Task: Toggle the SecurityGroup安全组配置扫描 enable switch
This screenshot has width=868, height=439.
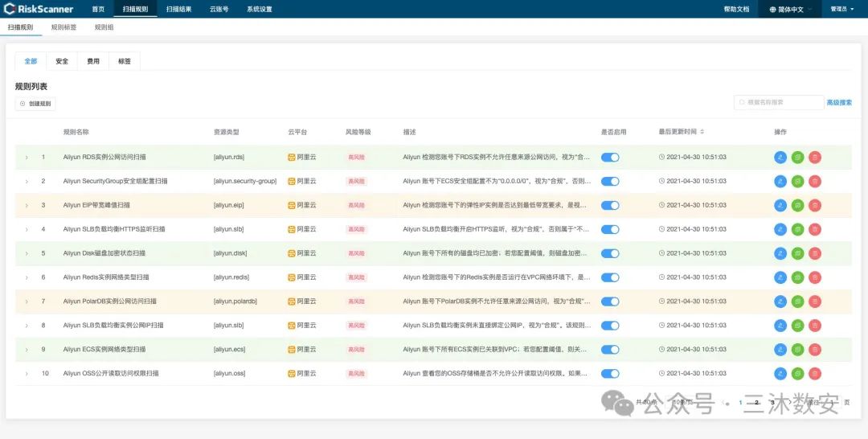Action: 610,181
